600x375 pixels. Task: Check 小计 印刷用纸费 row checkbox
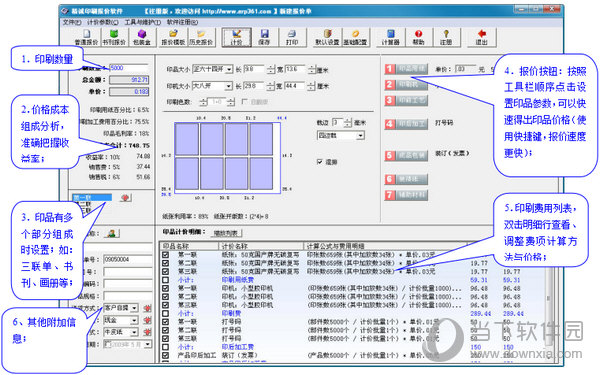[x=165, y=280]
